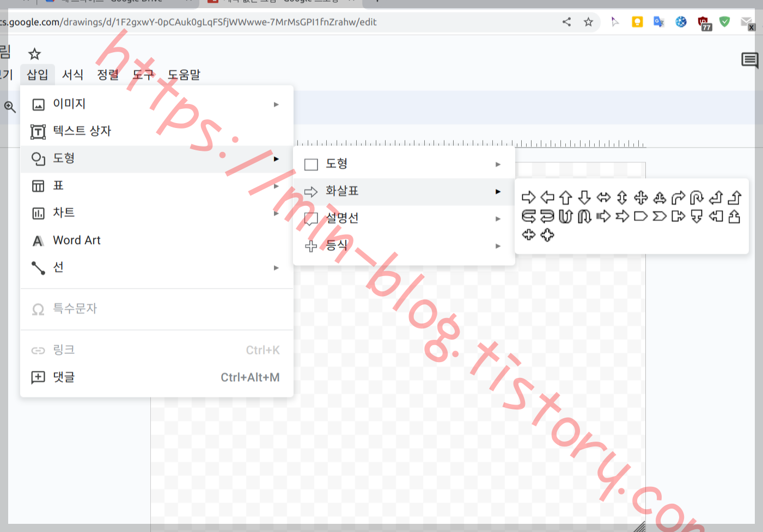Click the browser address bar URL

[188, 22]
